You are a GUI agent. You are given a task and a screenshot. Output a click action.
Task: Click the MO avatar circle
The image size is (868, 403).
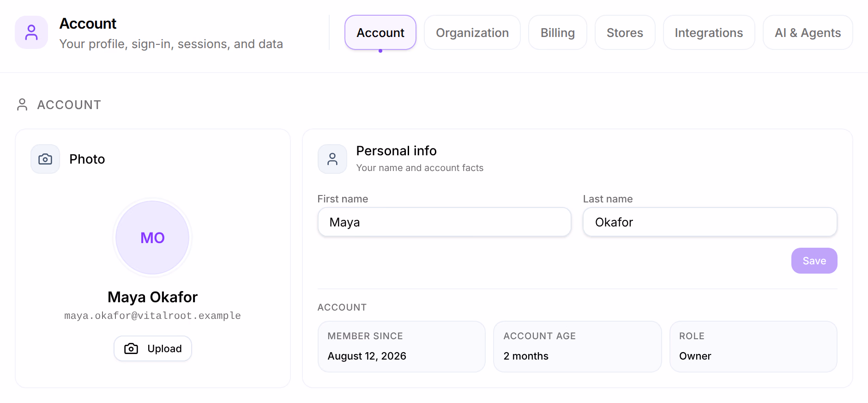point(152,238)
